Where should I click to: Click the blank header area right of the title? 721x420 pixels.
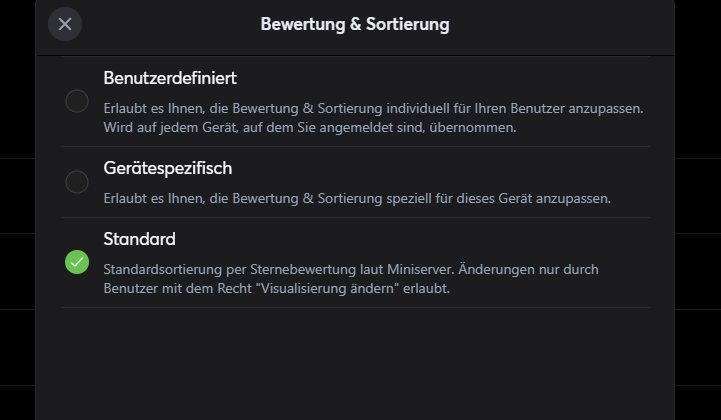[560, 24]
